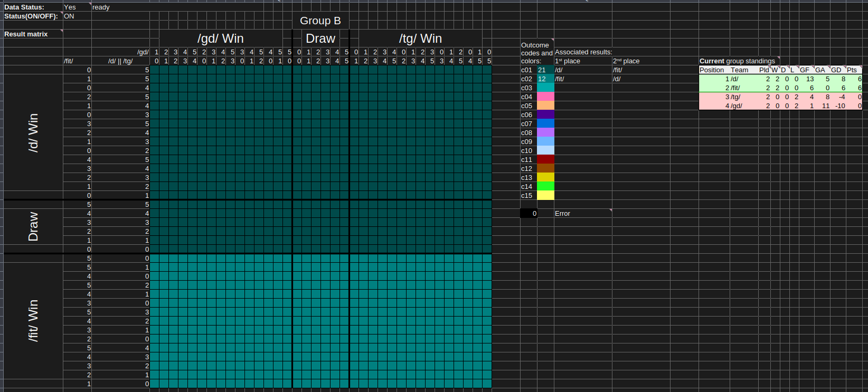Select the goals-against value "11" in standings

click(x=826, y=106)
